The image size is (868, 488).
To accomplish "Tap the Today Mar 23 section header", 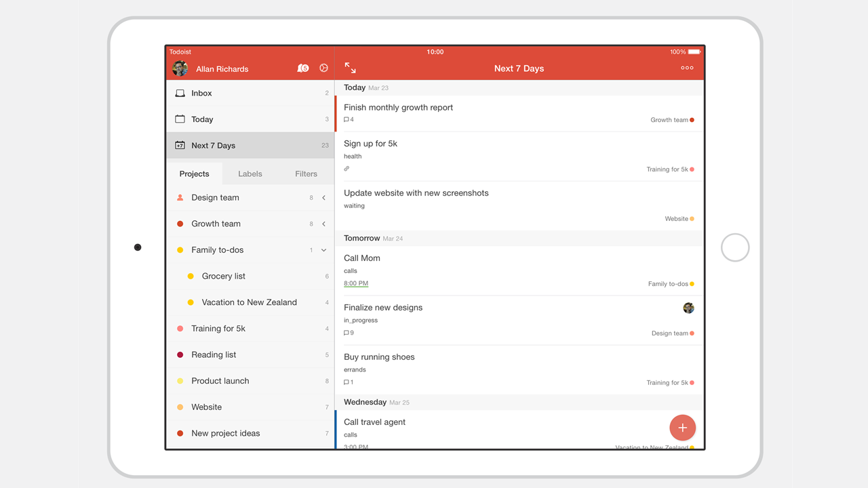I will coord(519,88).
